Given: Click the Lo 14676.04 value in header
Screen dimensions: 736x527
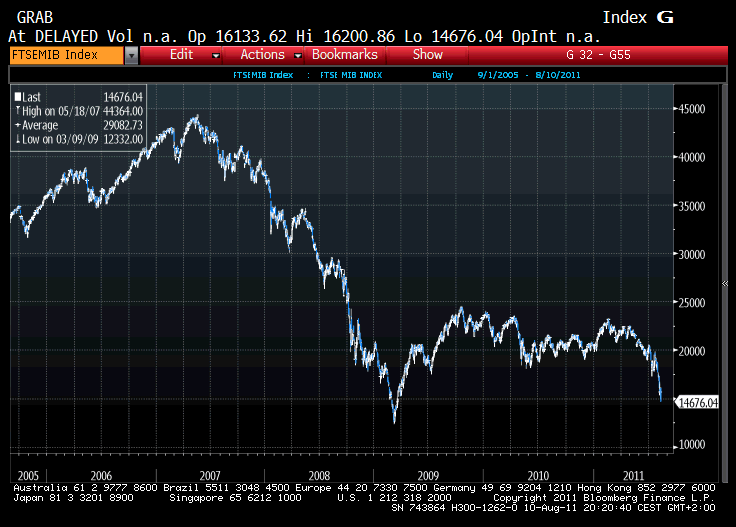Looking at the screenshot, I should [453, 36].
